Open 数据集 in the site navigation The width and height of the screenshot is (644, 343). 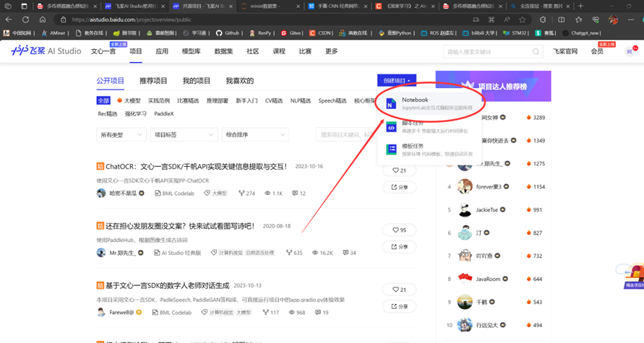[x=223, y=51]
